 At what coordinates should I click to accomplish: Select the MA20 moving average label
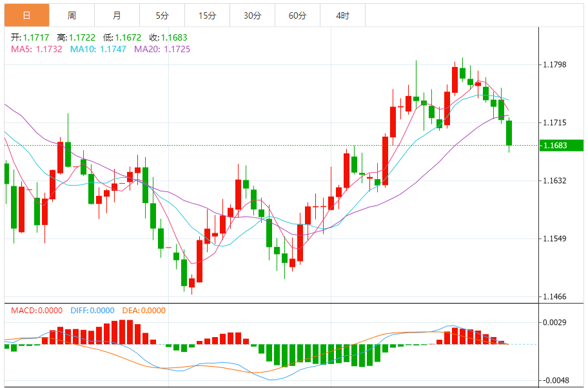162,49
